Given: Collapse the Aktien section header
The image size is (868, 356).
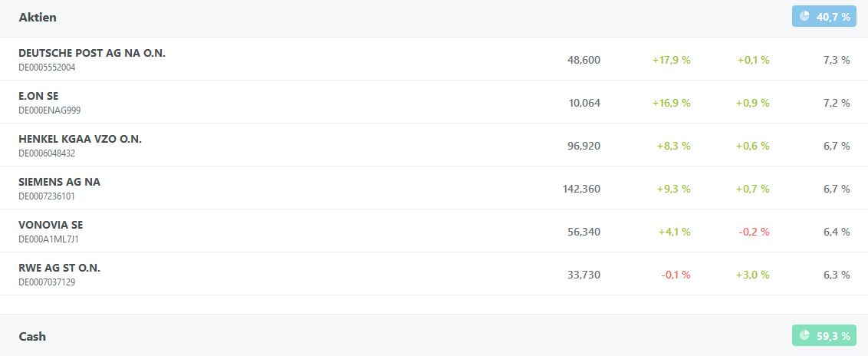Looking at the screenshot, I should tap(38, 17).
